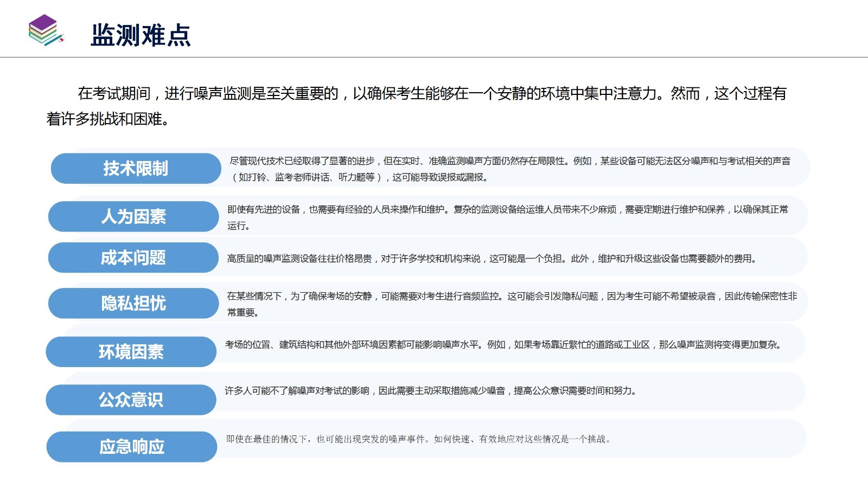Select the slide title 监测难点
The height and width of the screenshot is (488, 868).
point(141,36)
